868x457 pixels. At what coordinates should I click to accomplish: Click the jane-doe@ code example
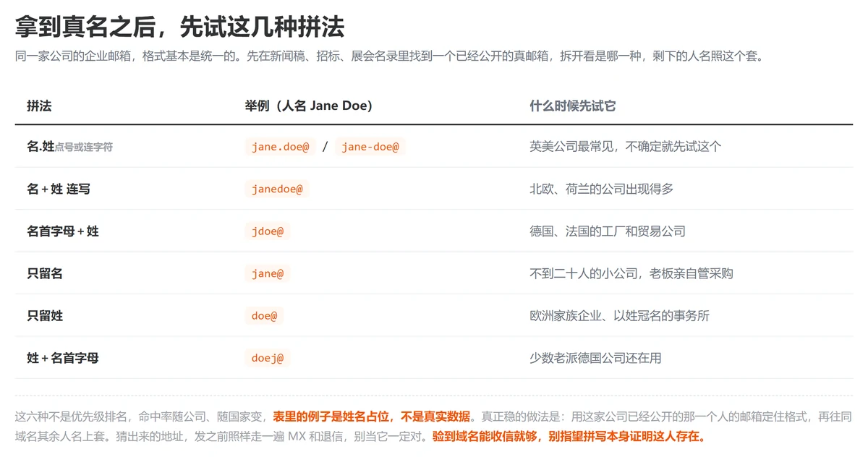pyautogui.click(x=370, y=147)
